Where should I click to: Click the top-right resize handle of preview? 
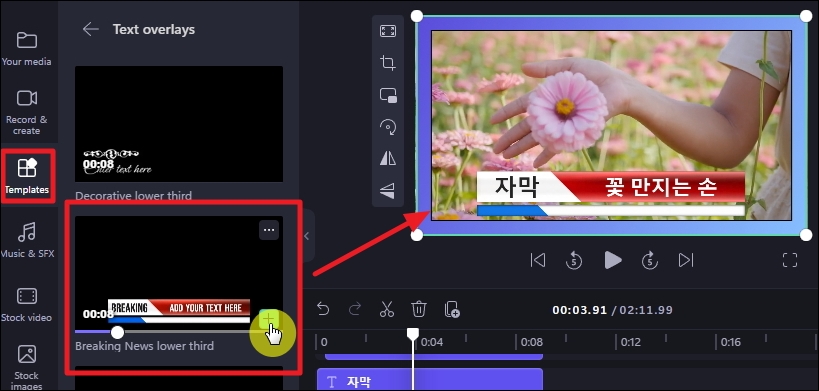[806, 16]
